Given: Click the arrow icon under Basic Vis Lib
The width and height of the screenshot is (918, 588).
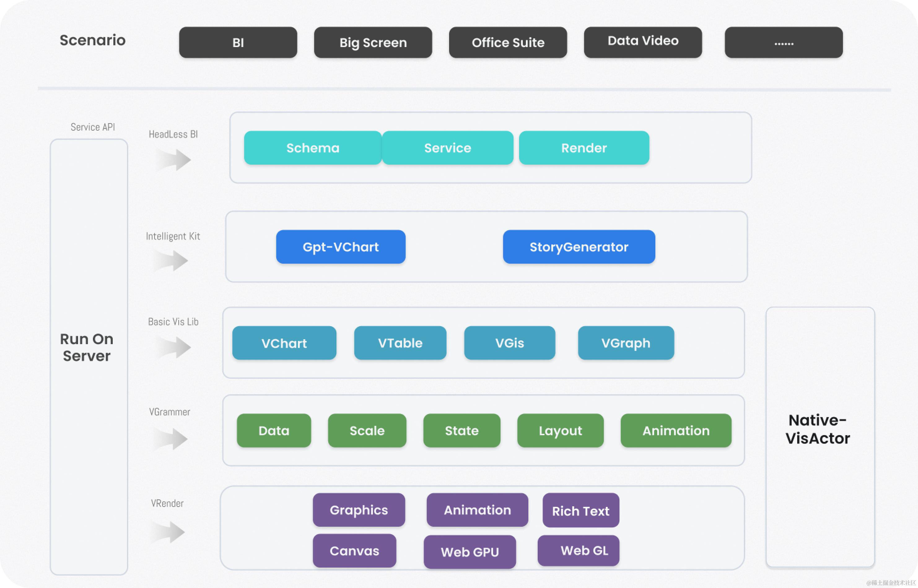Looking at the screenshot, I should coord(173,347).
